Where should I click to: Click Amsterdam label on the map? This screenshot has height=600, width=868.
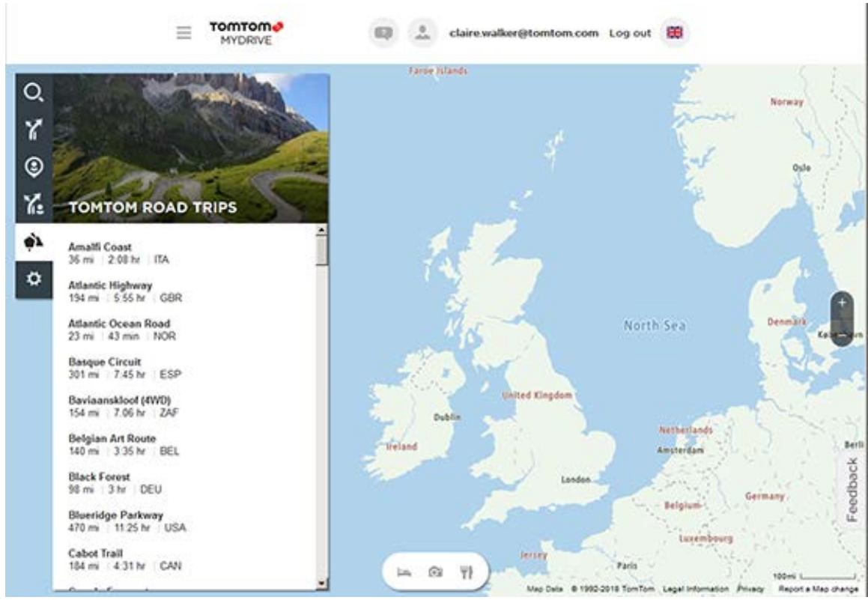[680, 450]
